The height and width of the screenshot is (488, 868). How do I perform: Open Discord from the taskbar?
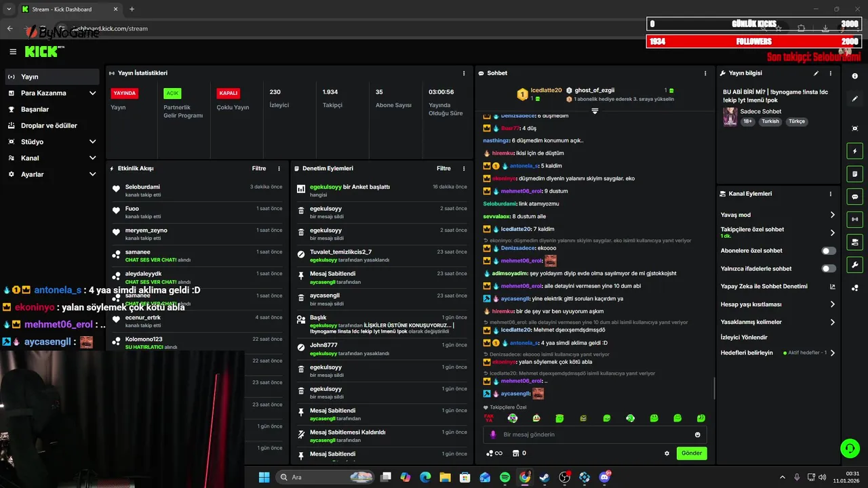click(x=604, y=477)
